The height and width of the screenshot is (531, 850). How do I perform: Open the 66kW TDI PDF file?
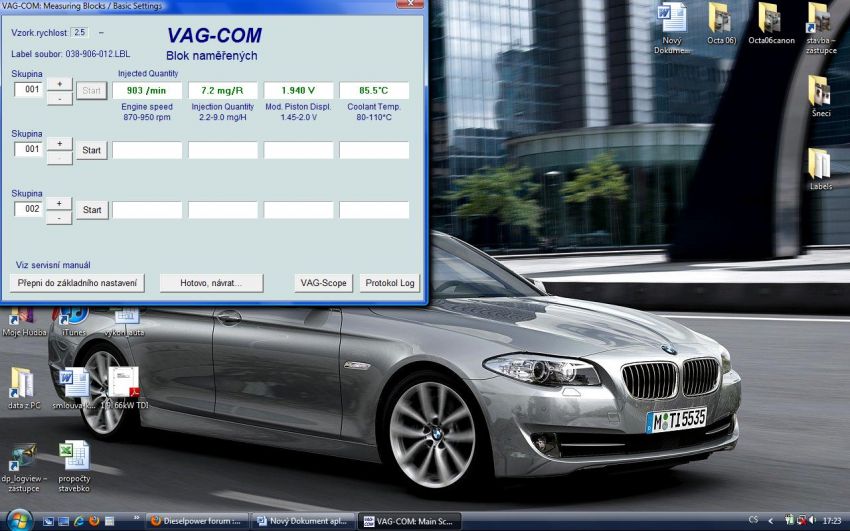124,383
